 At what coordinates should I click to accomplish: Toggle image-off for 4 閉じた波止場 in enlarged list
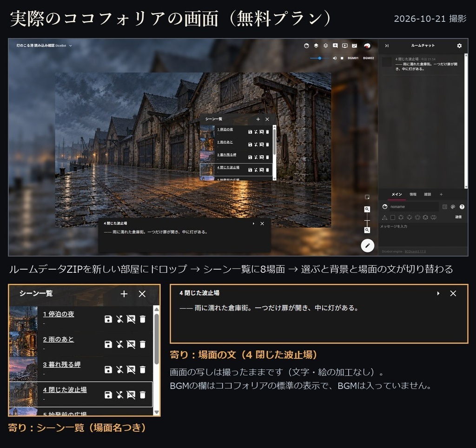tap(131, 395)
